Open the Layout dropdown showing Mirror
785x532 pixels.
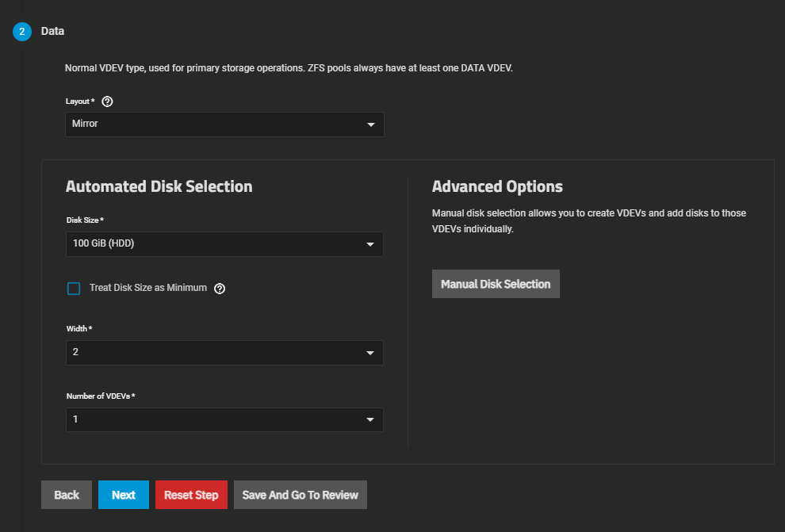tap(224, 124)
